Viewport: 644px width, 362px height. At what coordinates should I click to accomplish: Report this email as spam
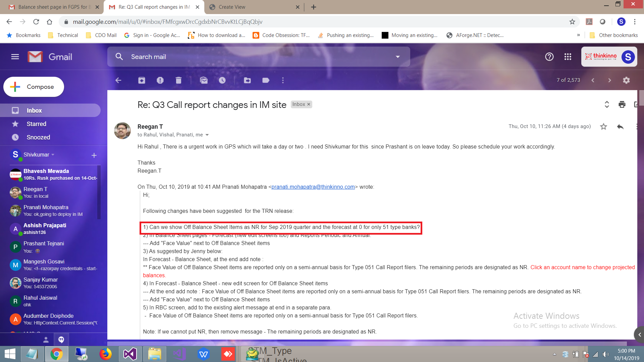[160, 80]
